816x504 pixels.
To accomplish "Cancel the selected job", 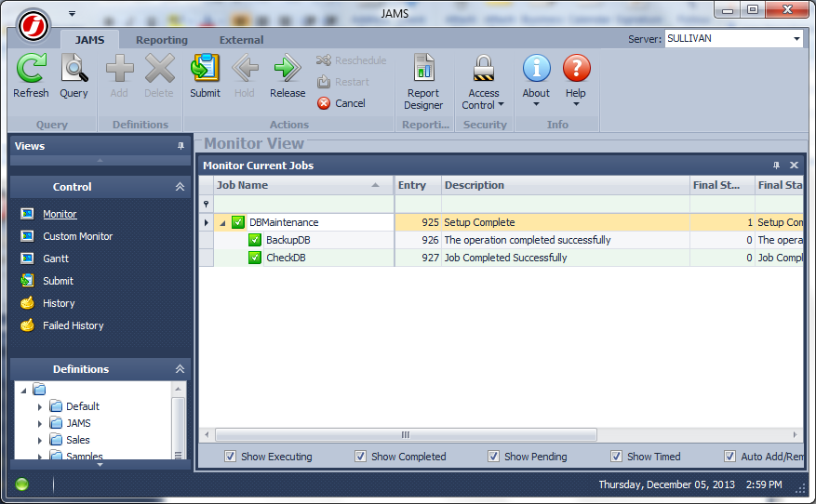I will pyautogui.click(x=341, y=103).
